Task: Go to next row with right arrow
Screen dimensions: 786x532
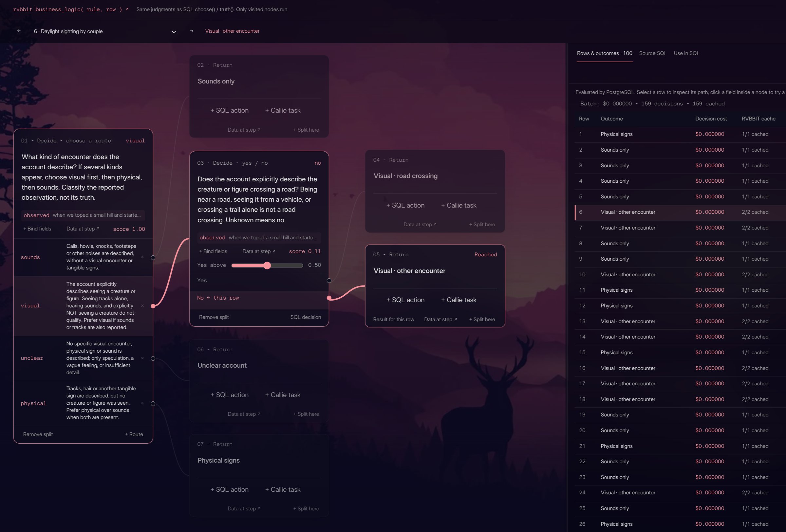Action: click(192, 31)
